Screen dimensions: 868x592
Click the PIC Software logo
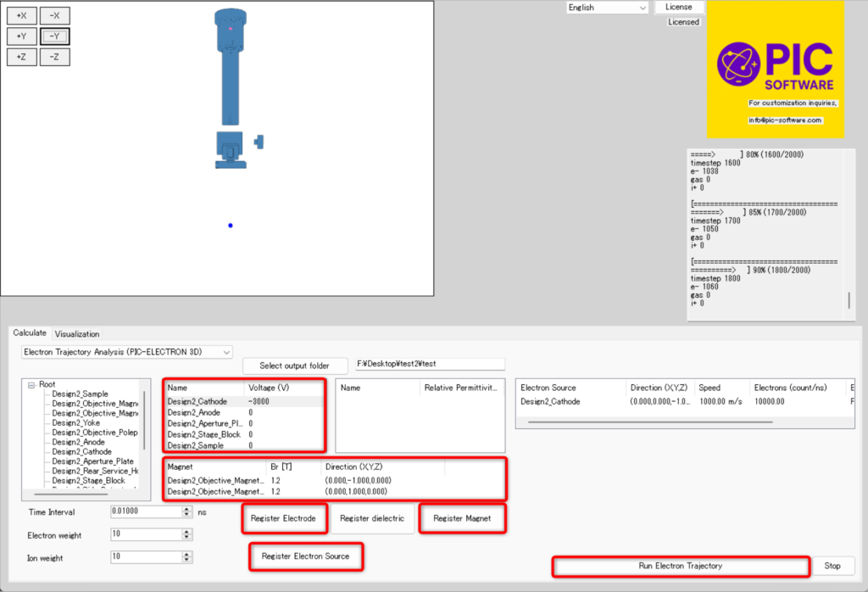pos(775,68)
